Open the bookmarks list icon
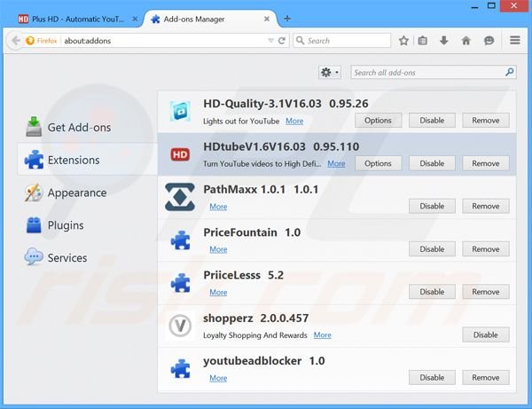The height and width of the screenshot is (409, 532). pos(422,41)
